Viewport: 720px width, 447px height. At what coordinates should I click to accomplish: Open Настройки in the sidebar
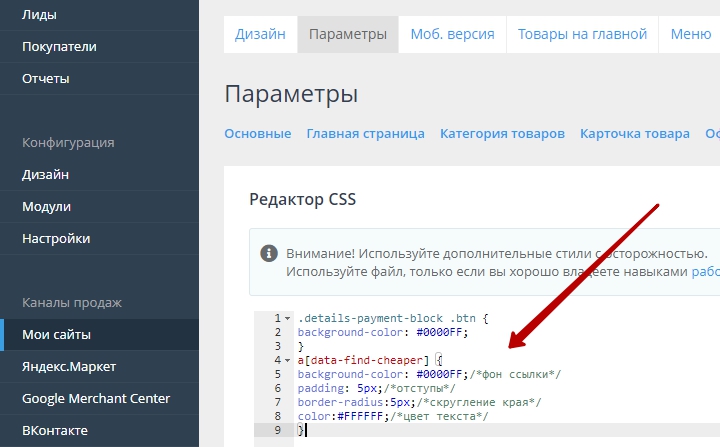56,238
